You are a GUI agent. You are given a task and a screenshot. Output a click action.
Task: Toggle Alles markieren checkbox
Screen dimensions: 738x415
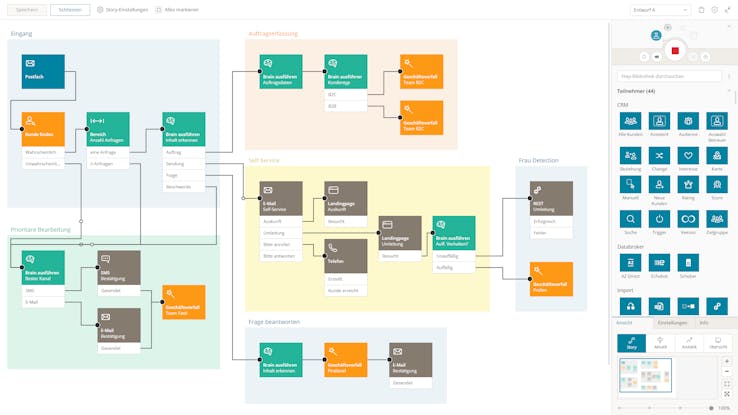tap(160, 9)
